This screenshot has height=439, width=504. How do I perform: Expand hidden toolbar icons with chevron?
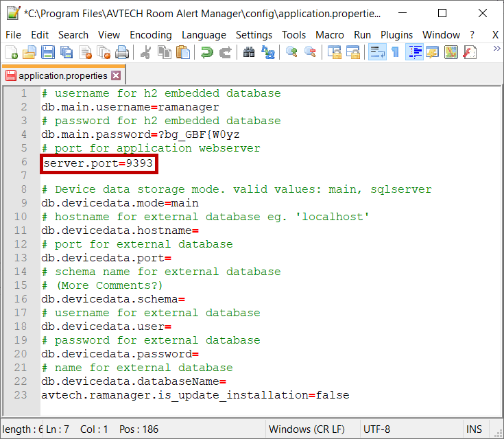tap(496, 48)
